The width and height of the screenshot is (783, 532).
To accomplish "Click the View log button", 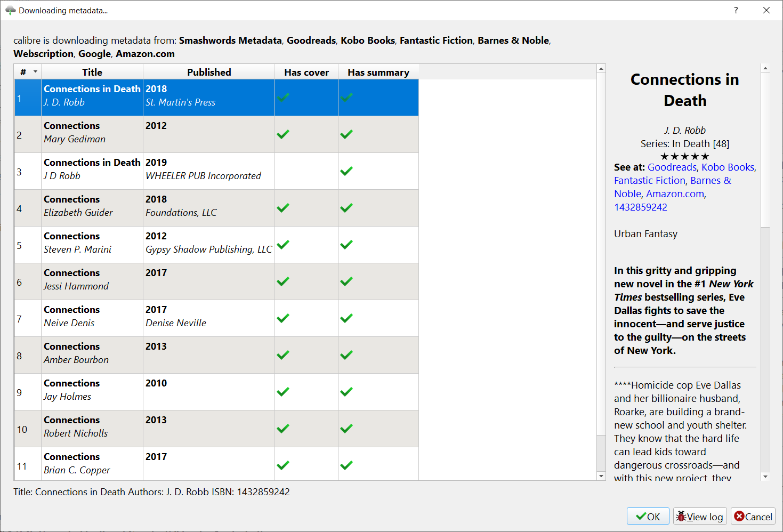I will [x=699, y=517].
